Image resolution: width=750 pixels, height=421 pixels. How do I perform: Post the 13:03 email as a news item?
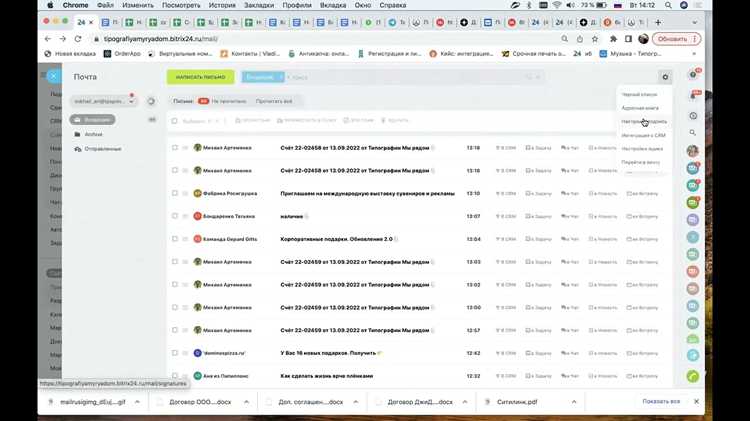[603, 262]
